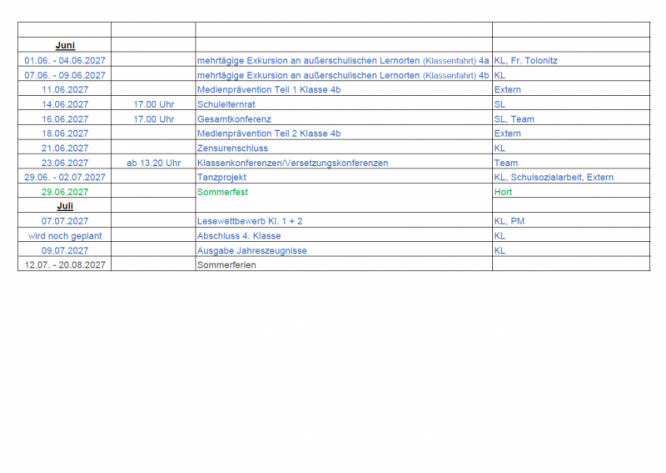Click 'wird noch geplant' cell
666x473 pixels.
(x=65, y=236)
